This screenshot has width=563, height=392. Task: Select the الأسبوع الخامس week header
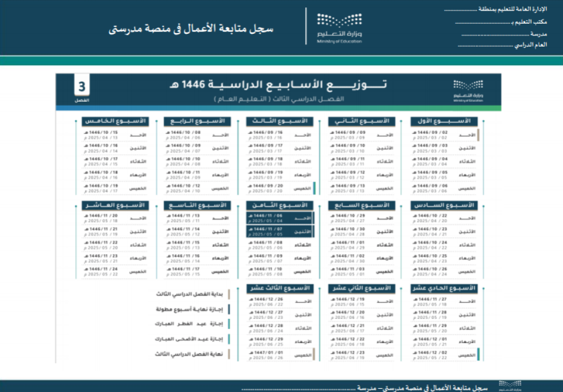coord(114,121)
